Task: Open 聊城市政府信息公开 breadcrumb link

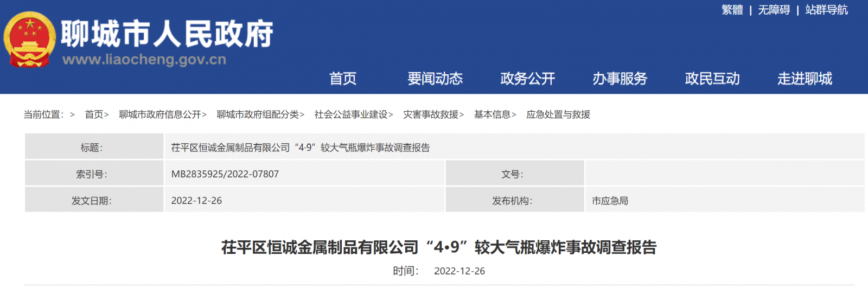Action: [x=160, y=114]
